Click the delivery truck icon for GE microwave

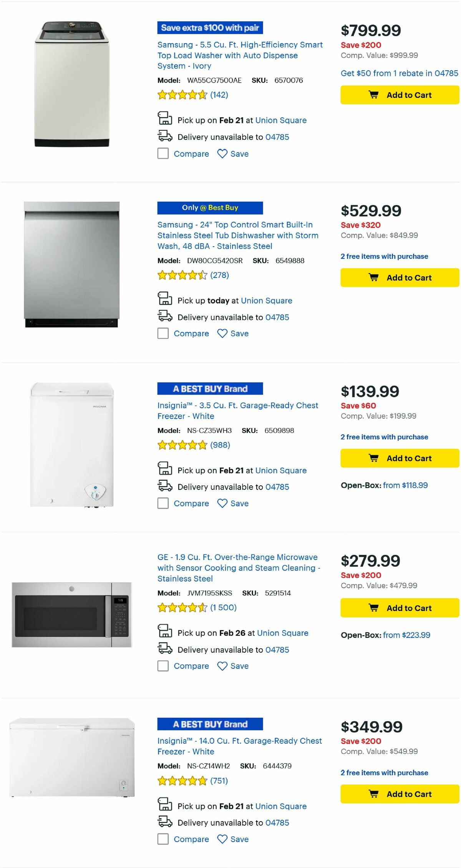[x=165, y=649]
